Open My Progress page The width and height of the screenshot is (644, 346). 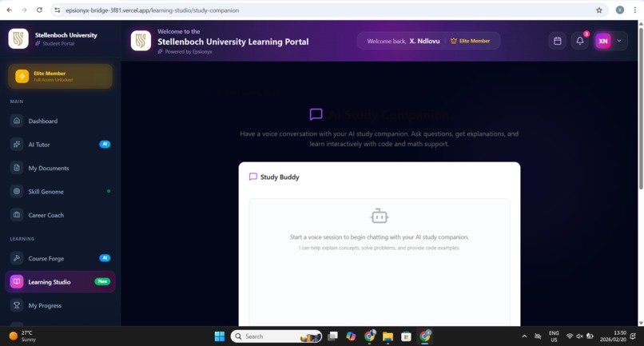60,305
